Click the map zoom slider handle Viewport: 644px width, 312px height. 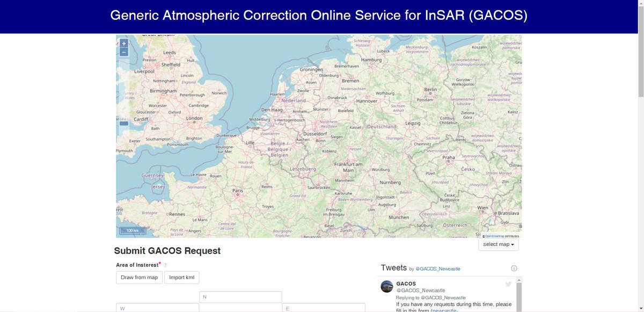click(x=124, y=124)
